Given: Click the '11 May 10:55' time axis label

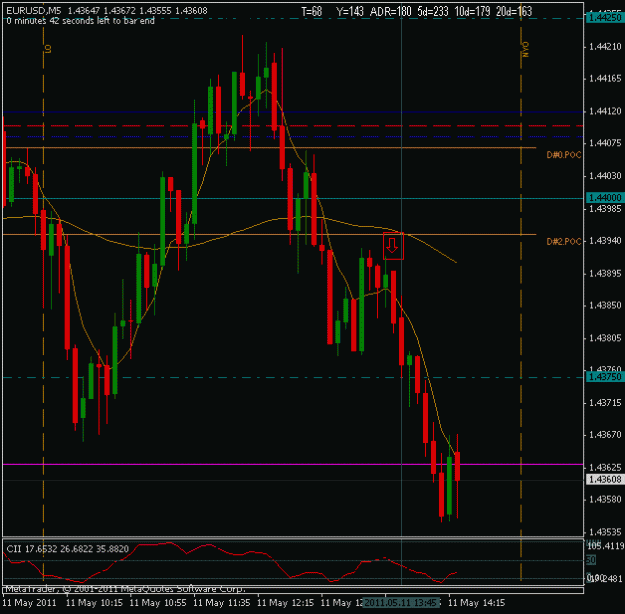Looking at the screenshot, I should coord(158,602).
